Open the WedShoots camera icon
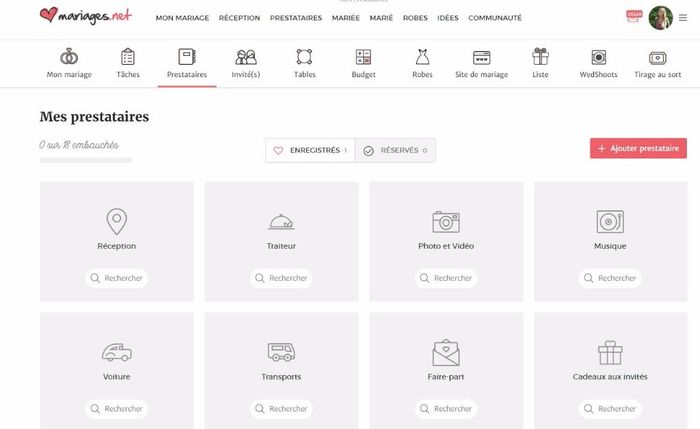The width and height of the screenshot is (700, 429). (x=598, y=58)
